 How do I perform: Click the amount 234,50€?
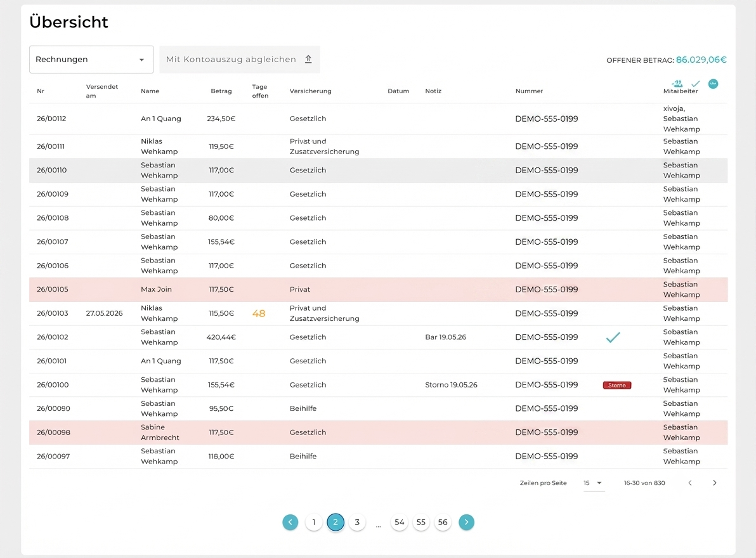221,119
